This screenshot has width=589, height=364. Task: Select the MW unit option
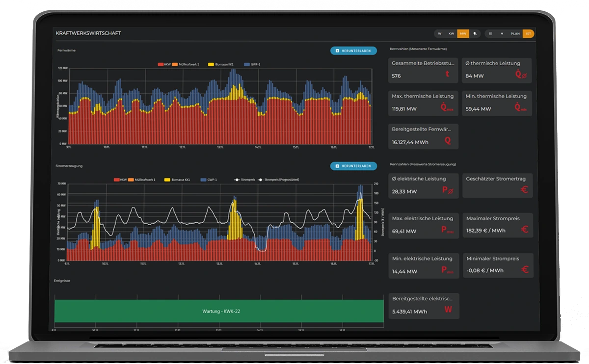pyautogui.click(x=463, y=34)
